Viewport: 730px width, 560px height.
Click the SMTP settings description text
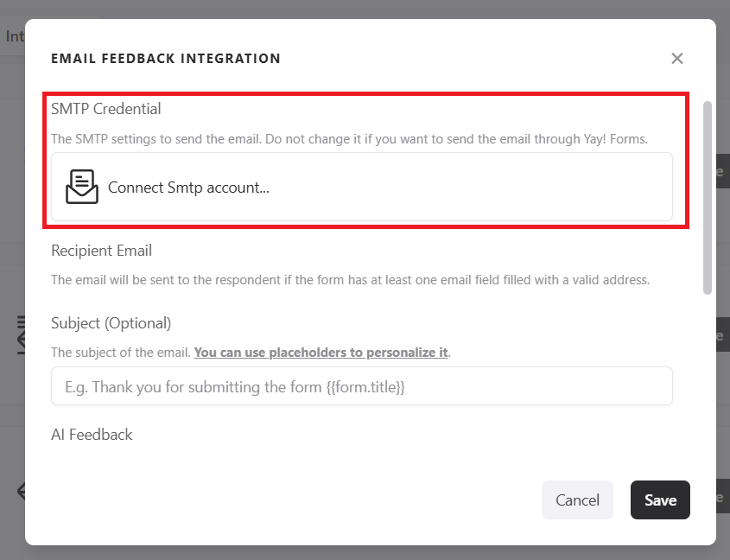pyautogui.click(x=349, y=138)
